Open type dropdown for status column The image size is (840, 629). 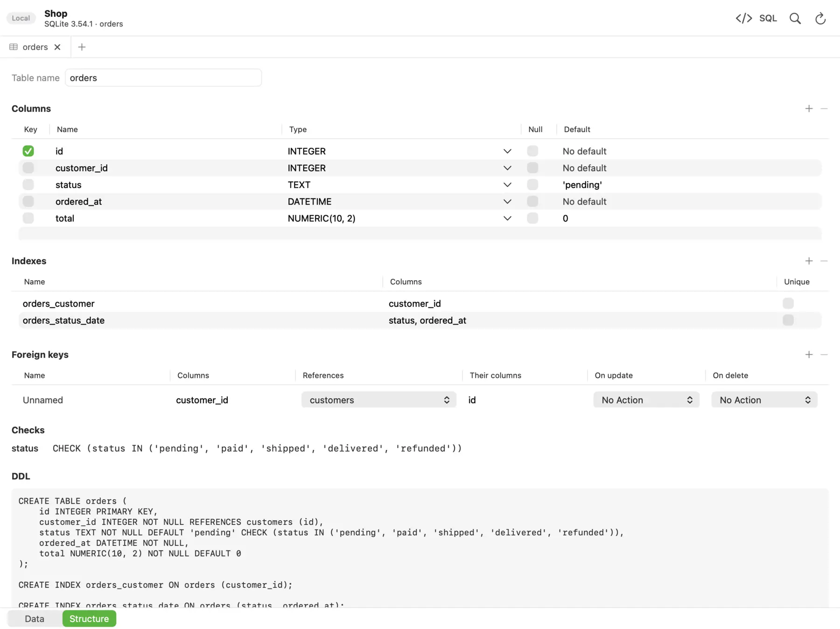[x=507, y=185]
